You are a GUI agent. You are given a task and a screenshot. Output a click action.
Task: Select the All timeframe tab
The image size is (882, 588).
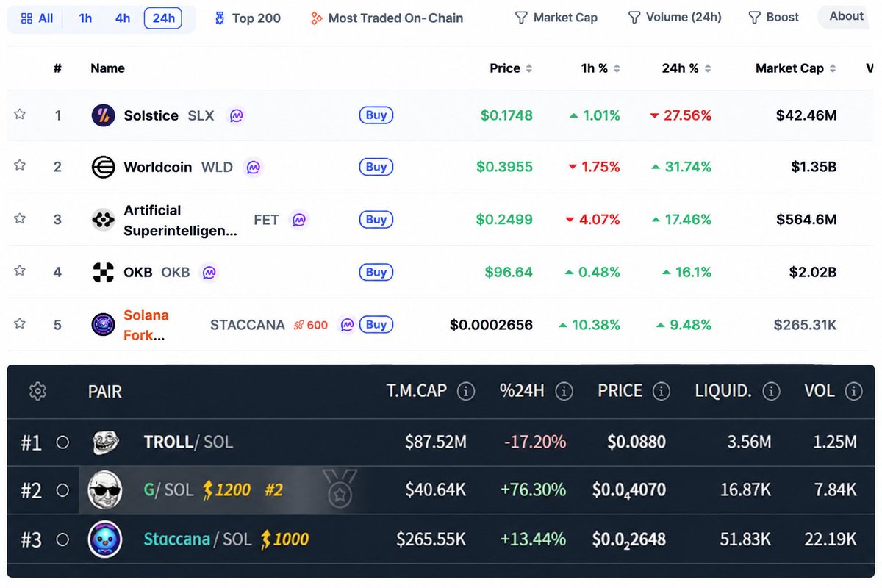(37, 18)
